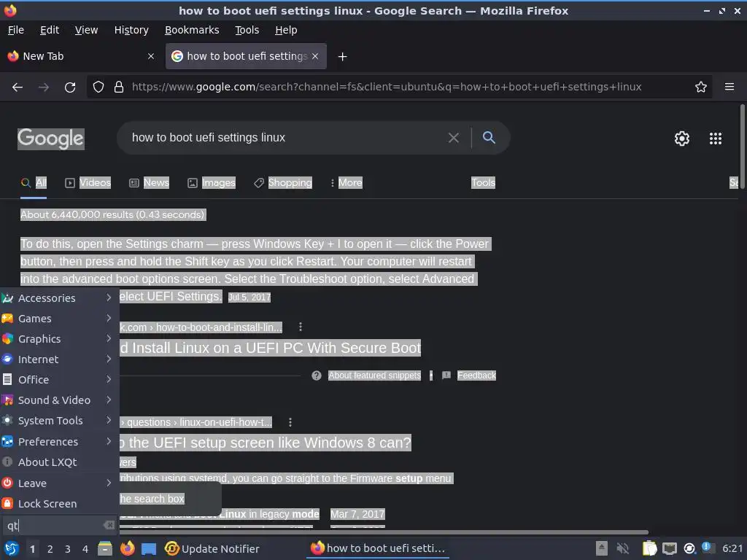747x560 pixels.
Task: Open the tracking protection shield icon
Action: [x=98, y=87]
